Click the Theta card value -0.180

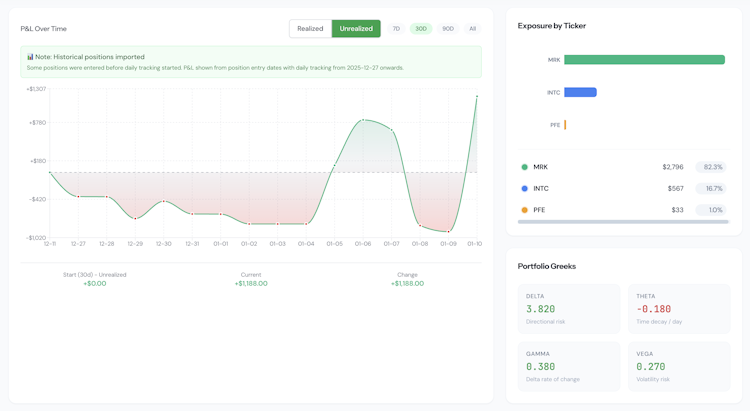click(x=654, y=309)
